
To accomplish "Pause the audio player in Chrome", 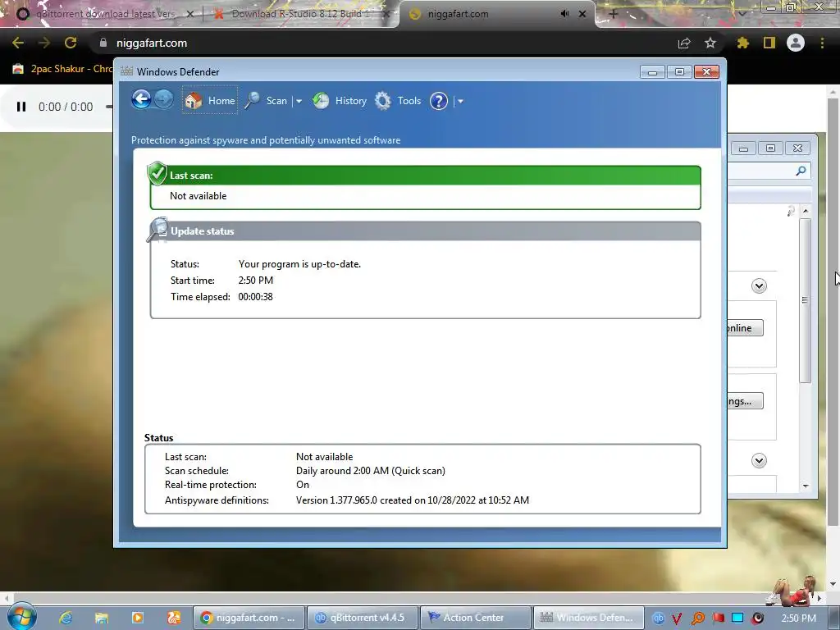I will 21,107.
